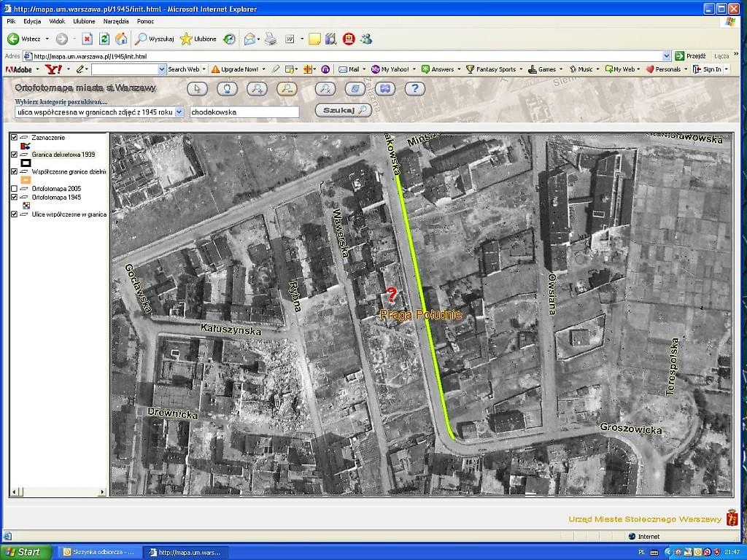The height and width of the screenshot is (560, 747).
Task: Click the magnifier with X map tool
Action: 325,89
